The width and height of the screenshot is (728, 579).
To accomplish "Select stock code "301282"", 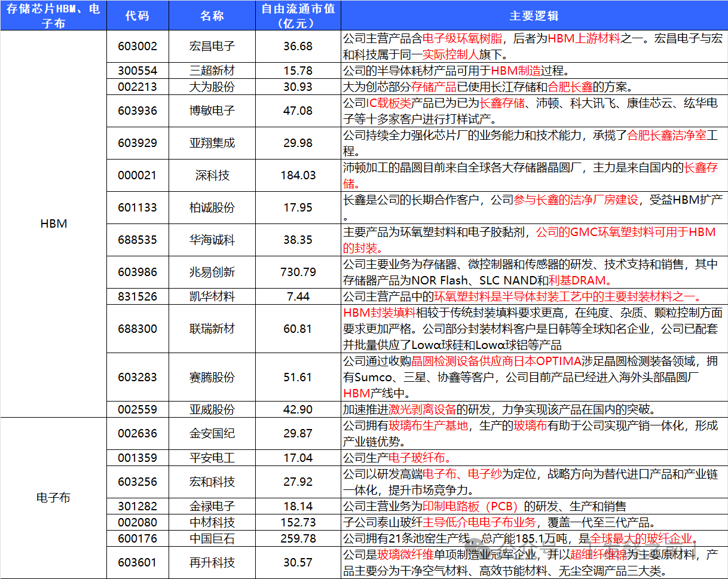I will (x=137, y=506).
